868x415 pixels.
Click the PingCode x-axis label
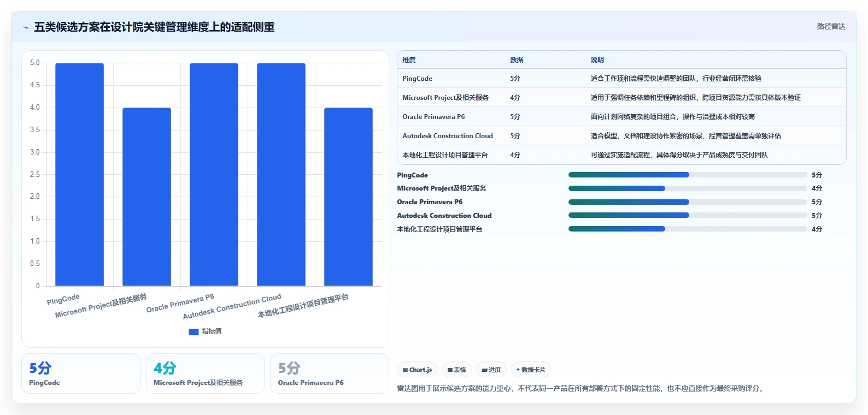(x=63, y=299)
